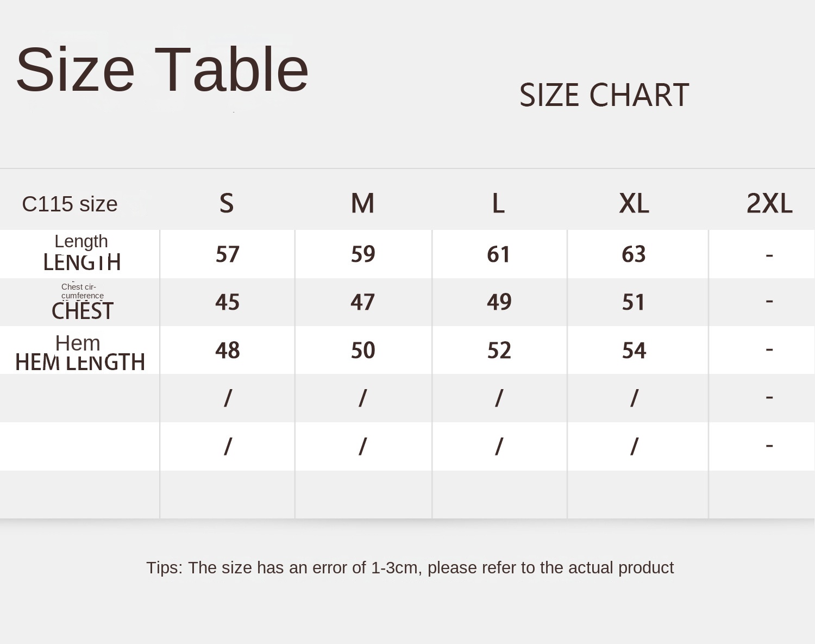This screenshot has width=815, height=644.
Task: Click length value 59 for size M
Action: pyautogui.click(x=362, y=254)
